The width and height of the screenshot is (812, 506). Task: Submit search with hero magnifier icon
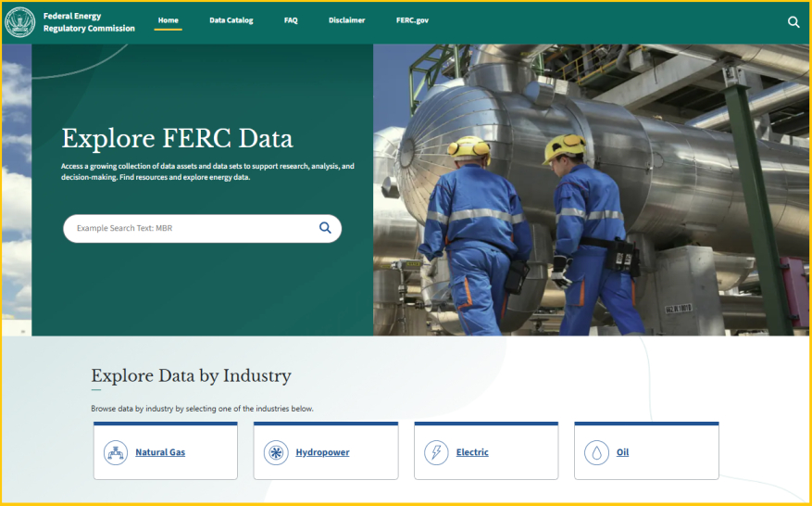[x=325, y=228]
